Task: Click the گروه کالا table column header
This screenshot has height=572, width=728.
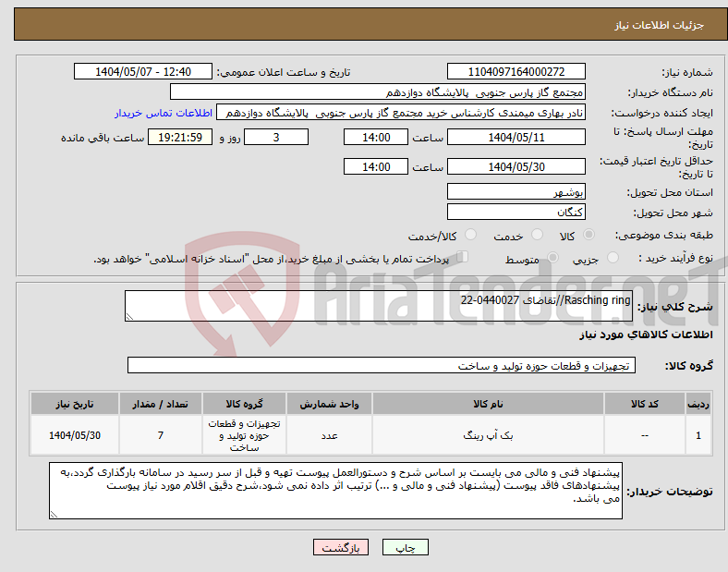Action: point(244,404)
